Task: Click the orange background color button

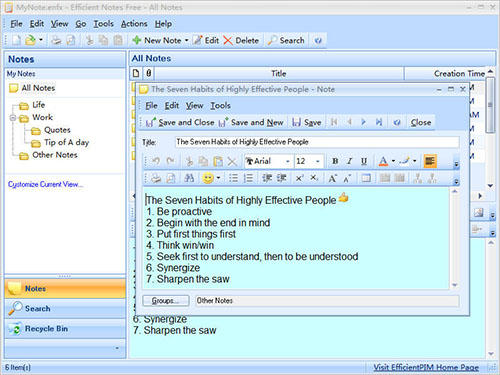Action: 430,161
